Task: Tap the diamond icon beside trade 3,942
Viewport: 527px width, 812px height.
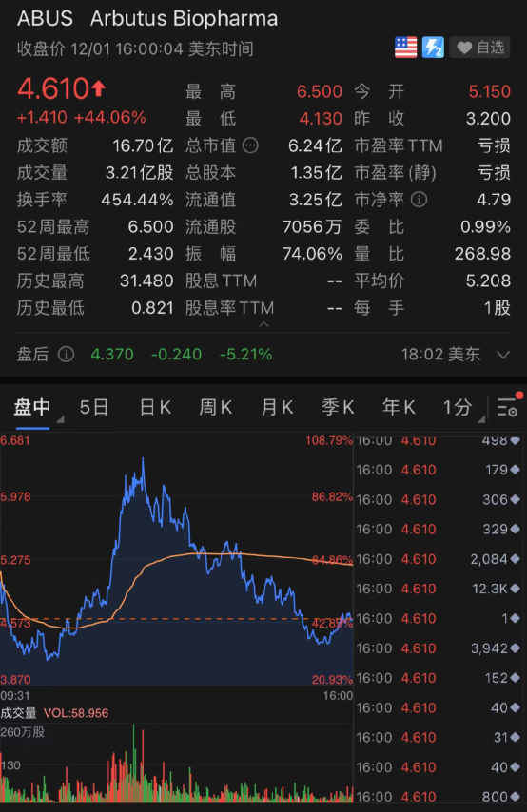Action: pos(515,648)
